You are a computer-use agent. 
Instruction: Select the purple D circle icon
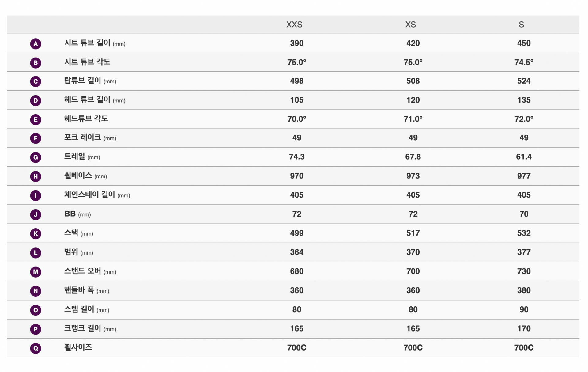point(36,101)
